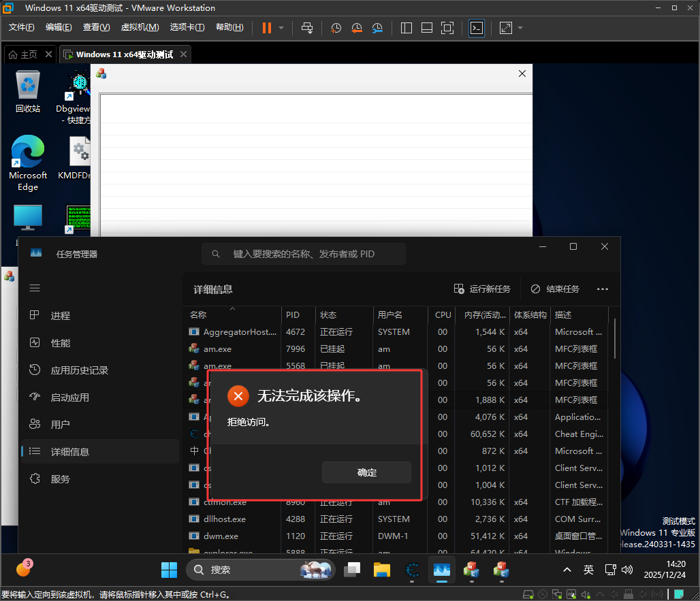Click the Task Manager hamburger menu icon
Viewport: 700px width, 601px height.
(x=35, y=288)
